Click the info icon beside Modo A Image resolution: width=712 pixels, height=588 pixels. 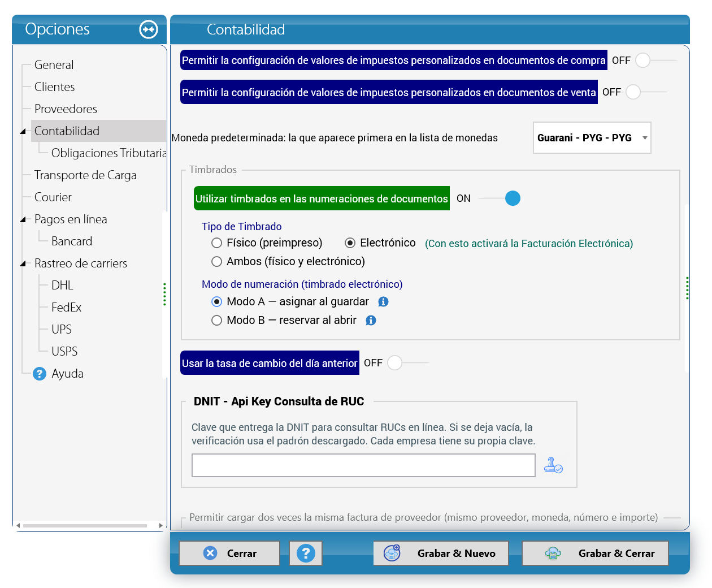(383, 302)
